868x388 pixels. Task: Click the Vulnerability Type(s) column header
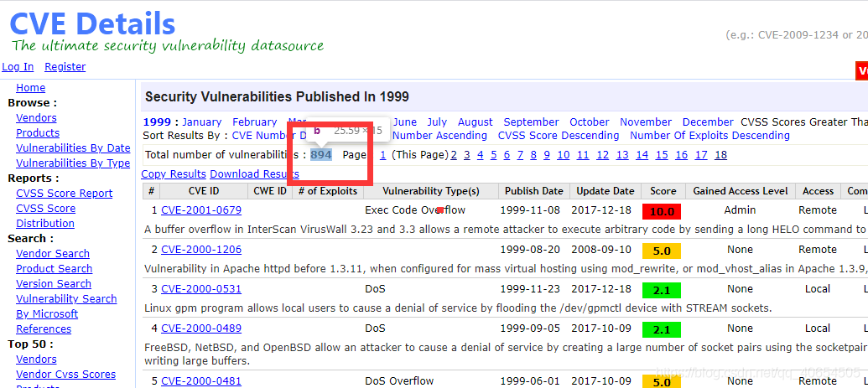coord(431,191)
